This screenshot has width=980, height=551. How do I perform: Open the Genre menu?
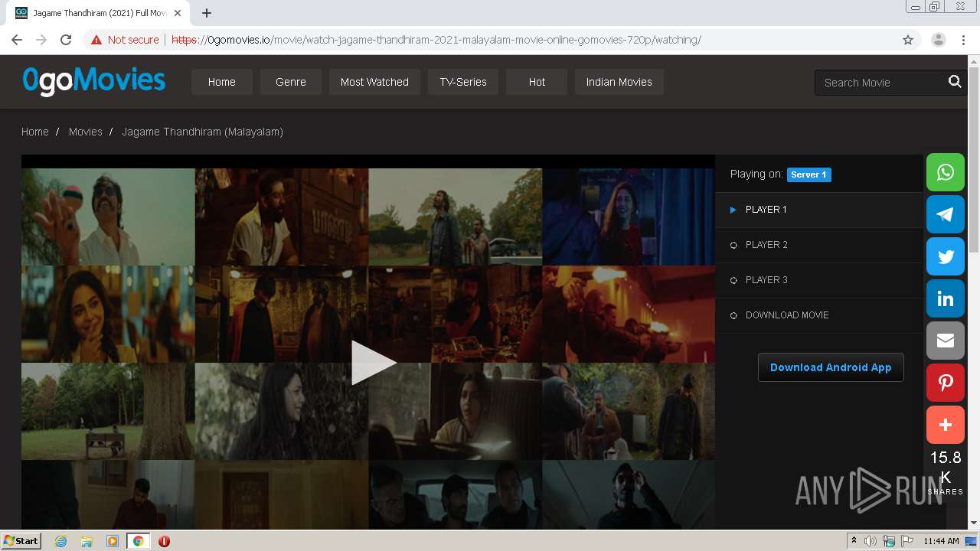point(291,82)
